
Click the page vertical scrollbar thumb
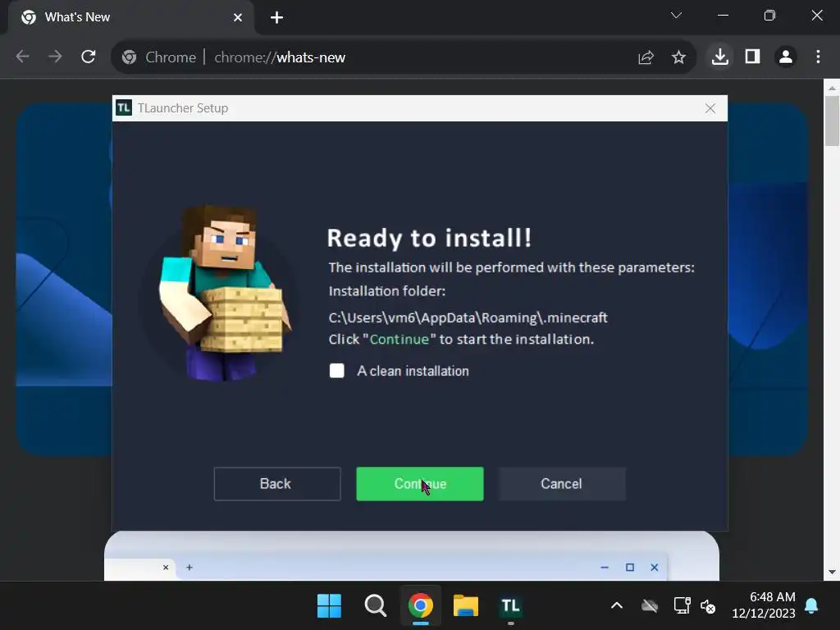pos(832,121)
